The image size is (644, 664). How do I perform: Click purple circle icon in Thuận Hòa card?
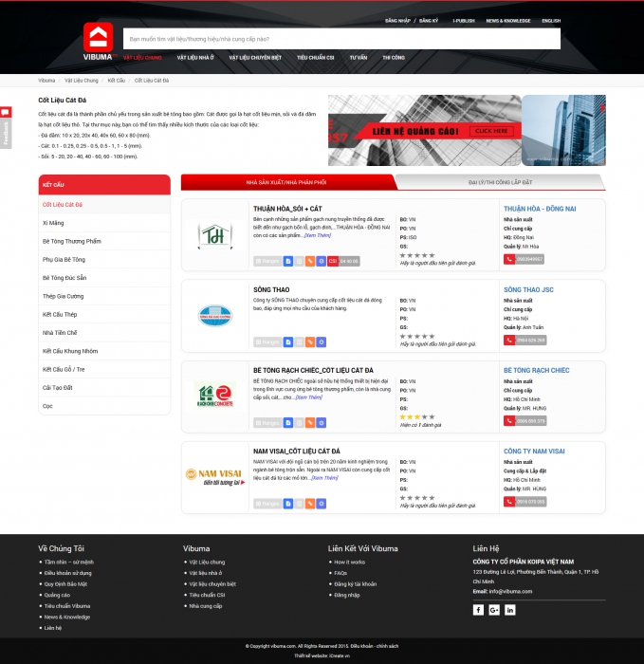[321, 261]
